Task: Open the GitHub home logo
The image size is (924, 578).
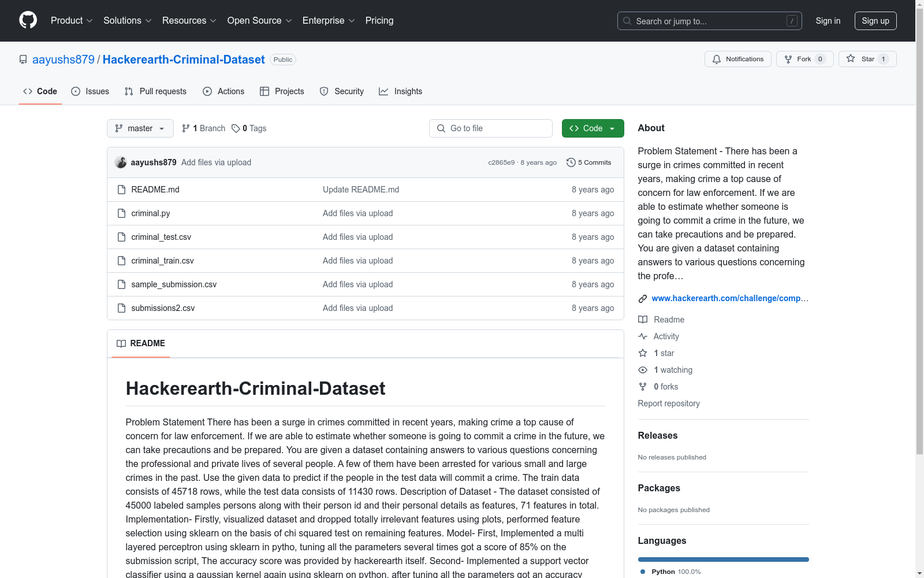Action: coord(28,20)
